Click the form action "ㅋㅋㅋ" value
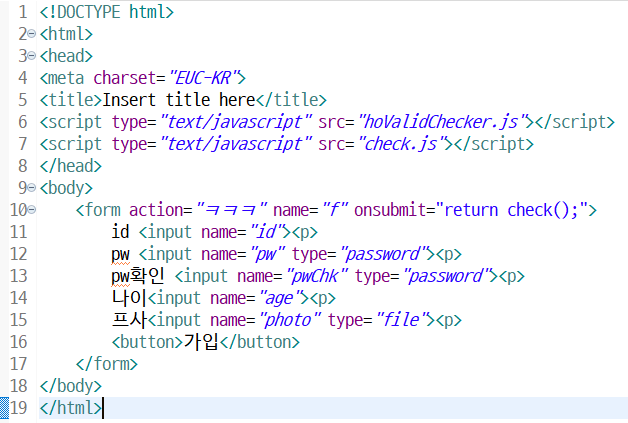 [x=231, y=209]
